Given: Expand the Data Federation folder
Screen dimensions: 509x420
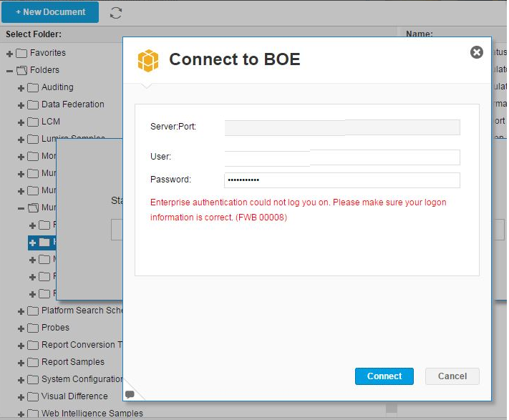Looking at the screenshot, I should (x=21, y=105).
